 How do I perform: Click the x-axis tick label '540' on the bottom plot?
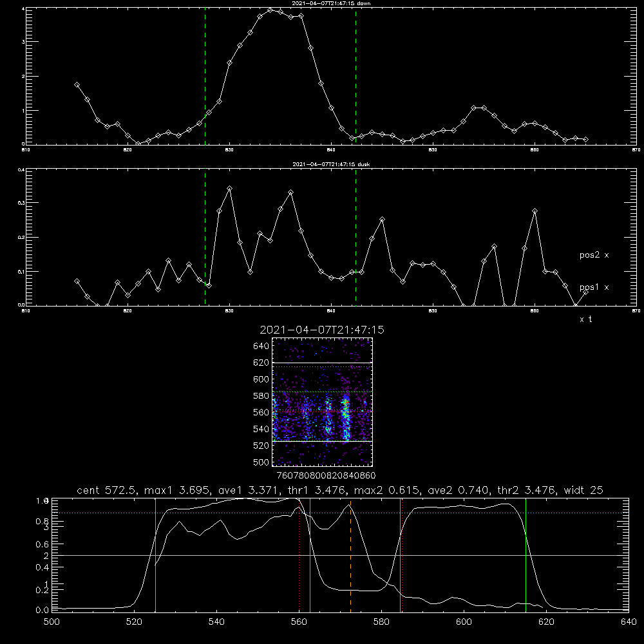pos(216,622)
